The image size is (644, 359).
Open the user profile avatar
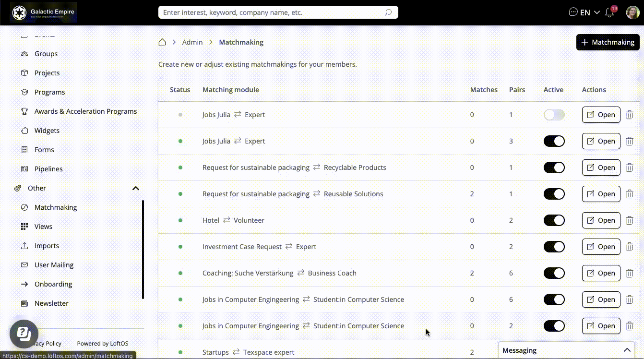[632, 12]
